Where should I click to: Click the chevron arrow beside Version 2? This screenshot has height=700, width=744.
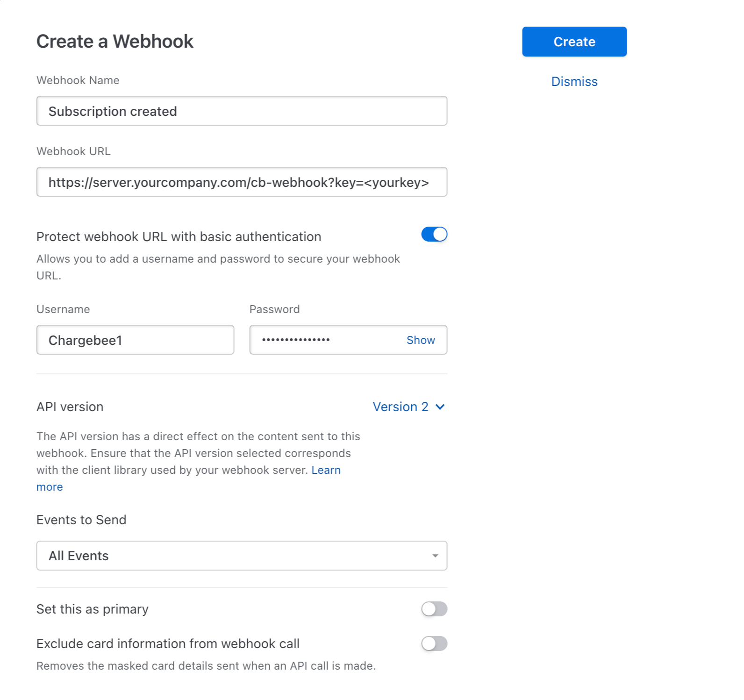click(x=440, y=407)
